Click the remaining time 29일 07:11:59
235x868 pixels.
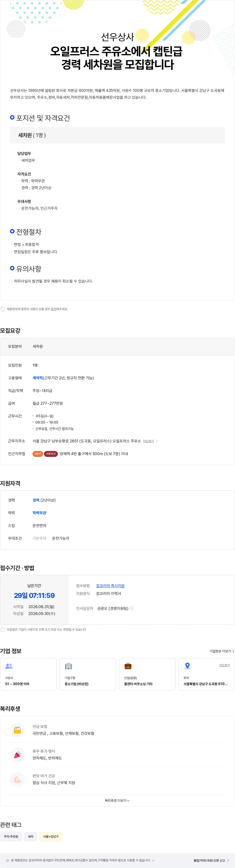[x=34, y=595]
